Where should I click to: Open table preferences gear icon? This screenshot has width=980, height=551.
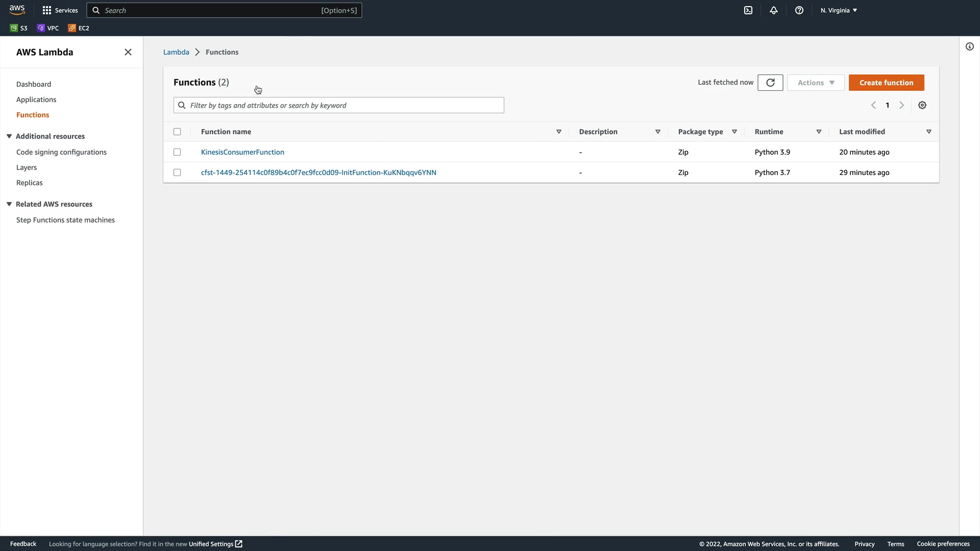(x=922, y=105)
